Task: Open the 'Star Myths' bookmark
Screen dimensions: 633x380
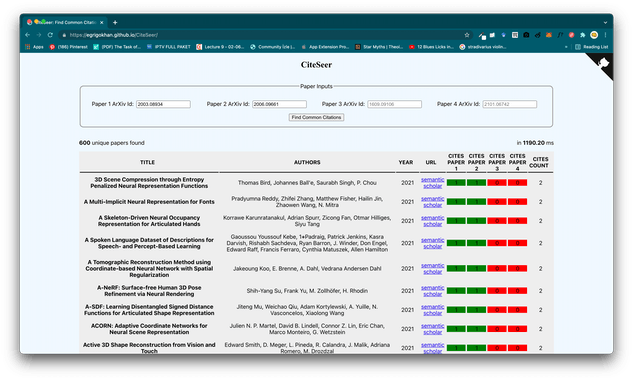Action: 379,47
